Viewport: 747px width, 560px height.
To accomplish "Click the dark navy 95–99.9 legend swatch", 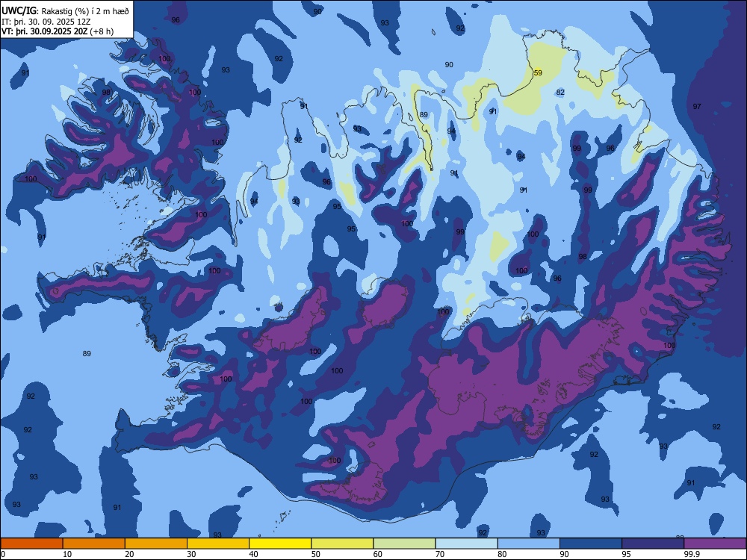I will pyautogui.click(x=653, y=544).
